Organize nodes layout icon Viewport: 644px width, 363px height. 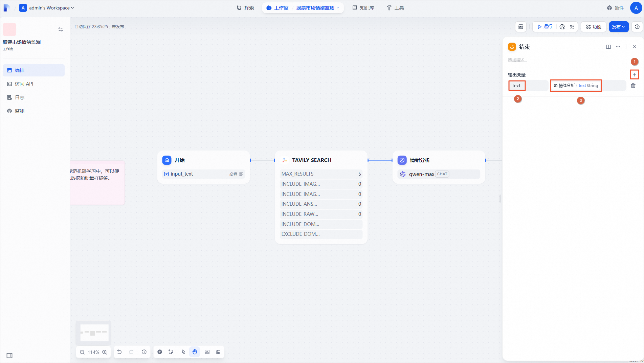click(x=218, y=352)
